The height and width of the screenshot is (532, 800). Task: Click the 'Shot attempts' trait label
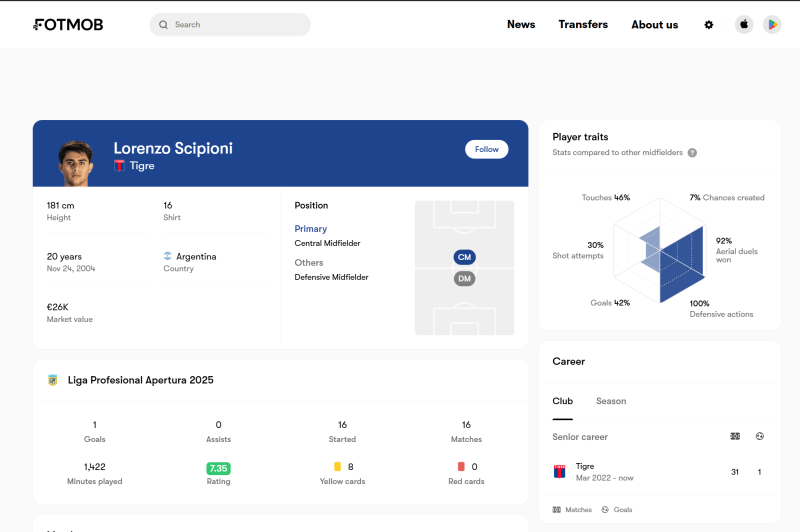click(x=578, y=256)
